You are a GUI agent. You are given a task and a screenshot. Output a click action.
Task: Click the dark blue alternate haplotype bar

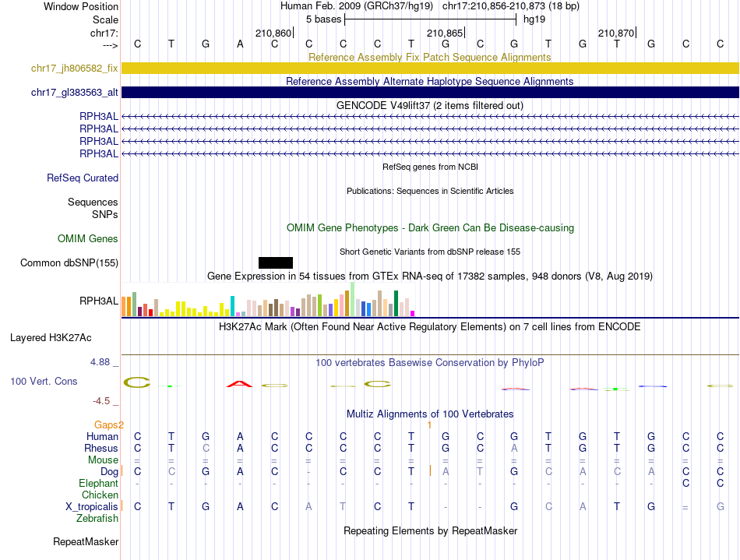(430, 93)
